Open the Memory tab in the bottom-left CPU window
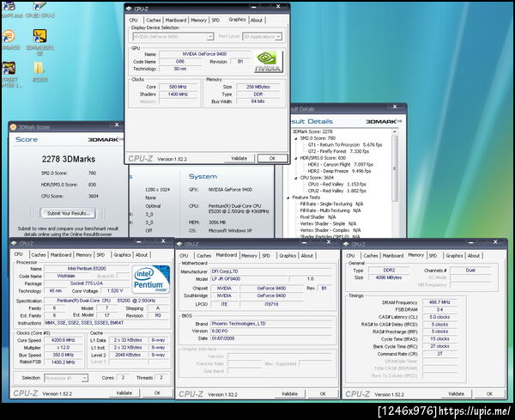The height and width of the screenshot is (420, 515). click(x=84, y=255)
